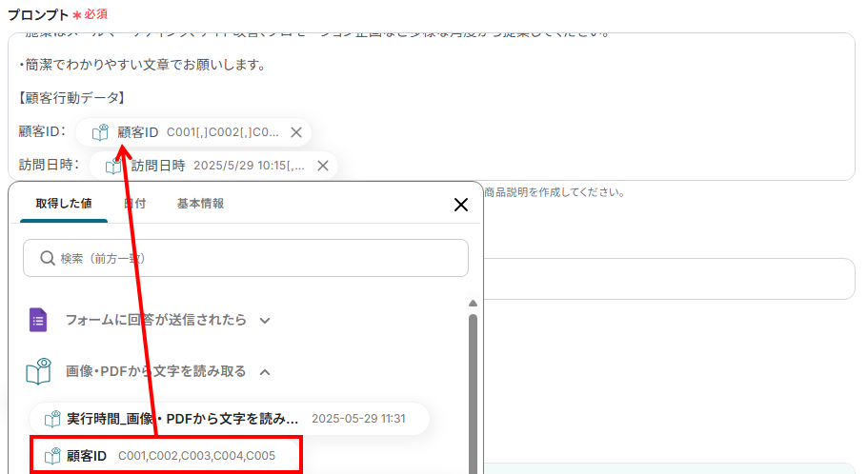Click the 訪問日時 chip in the prompt field
This screenshot has height=474, width=868.
tap(213, 166)
